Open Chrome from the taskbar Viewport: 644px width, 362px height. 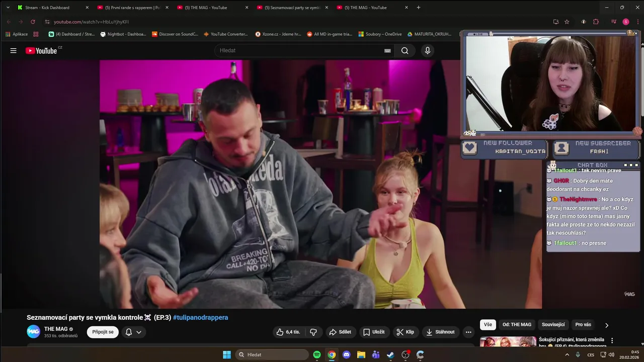coord(332,354)
